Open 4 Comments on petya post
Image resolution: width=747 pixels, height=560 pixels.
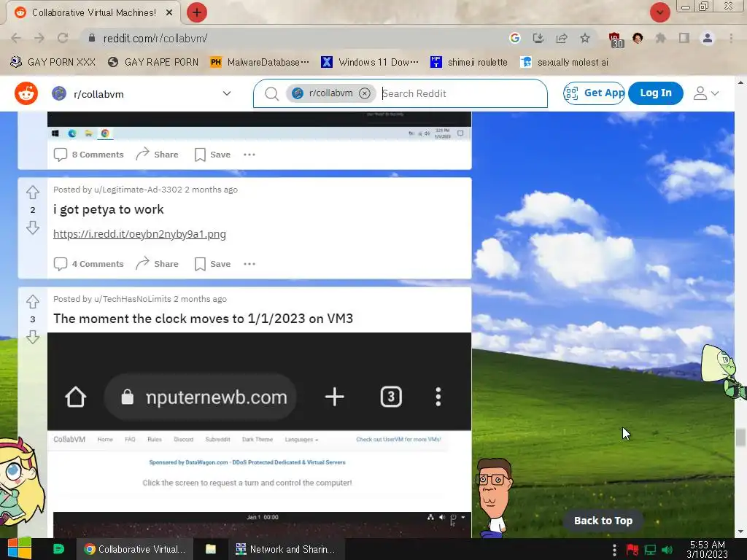coord(88,264)
